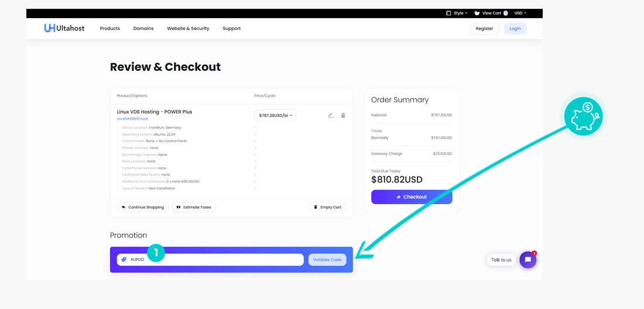Open the Support menu
The height and width of the screenshot is (309, 644).
point(232,28)
